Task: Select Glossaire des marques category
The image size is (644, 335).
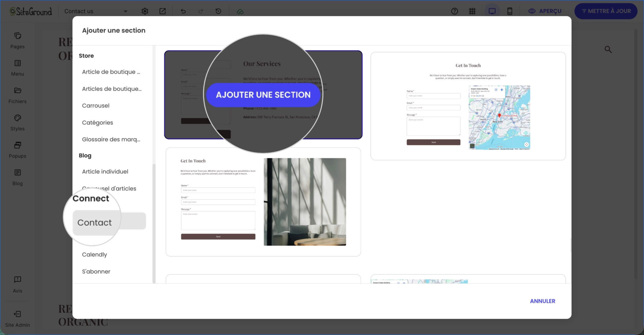Action: pyautogui.click(x=111, y=139)
